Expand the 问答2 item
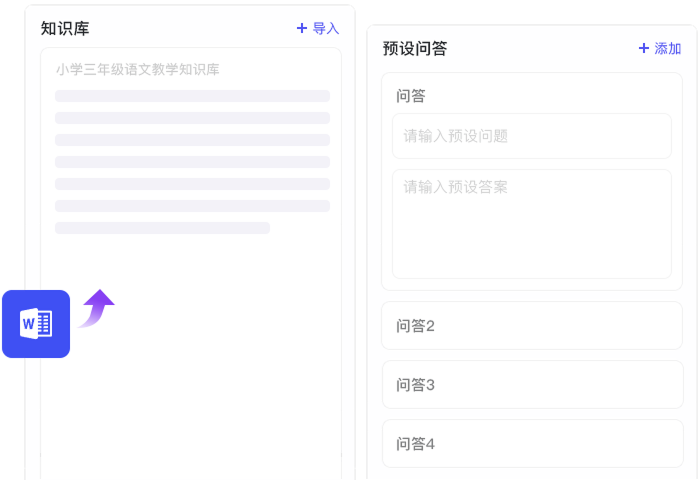This screenshot has width=700, height=480. click(531, 326)
